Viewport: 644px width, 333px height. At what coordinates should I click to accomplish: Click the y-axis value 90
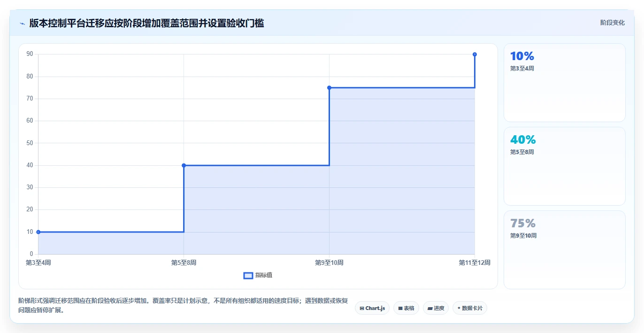coord(30,54)
